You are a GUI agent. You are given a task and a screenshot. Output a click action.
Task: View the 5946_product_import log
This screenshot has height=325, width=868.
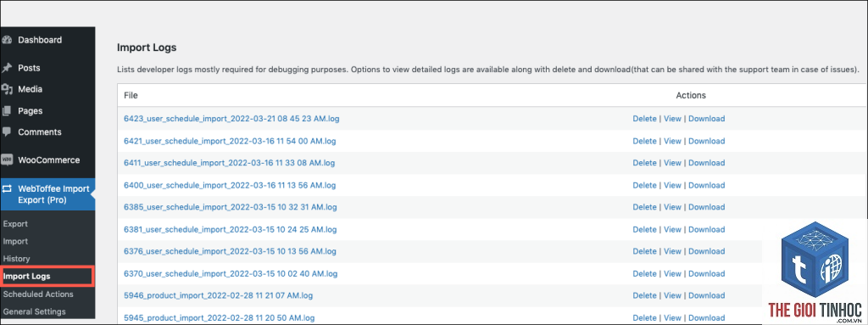(x=672, y=295)
